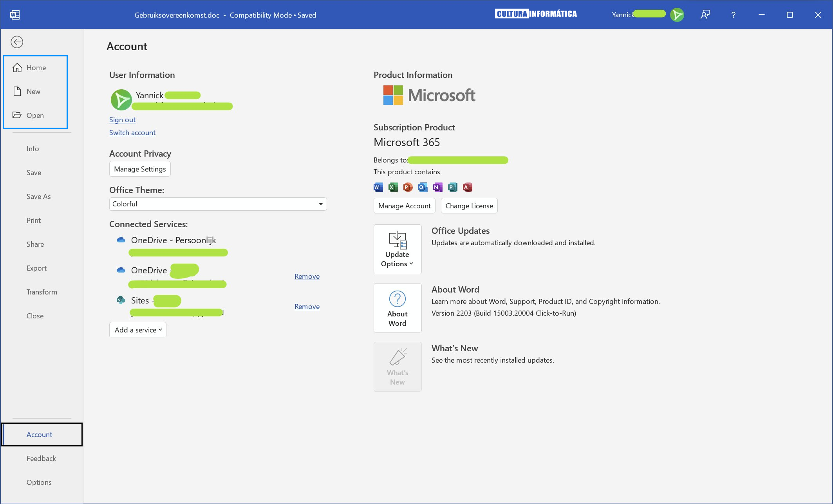Click the version 2203 build text
The height and width of the screenshot is (504, 833).
click(x=504, y=313)
